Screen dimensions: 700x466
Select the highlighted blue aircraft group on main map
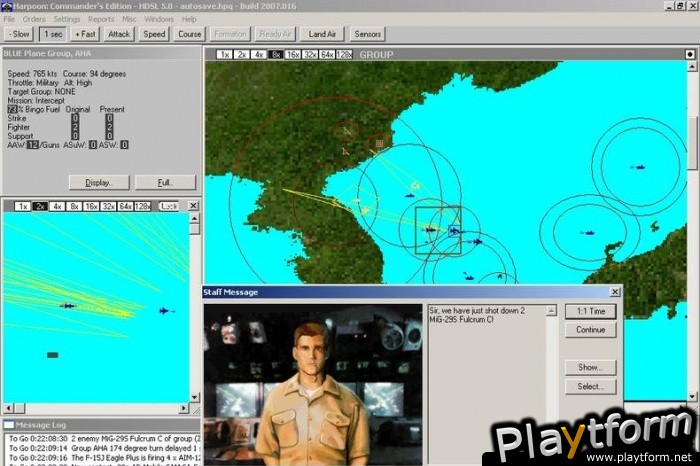click(x=454, y=231)
